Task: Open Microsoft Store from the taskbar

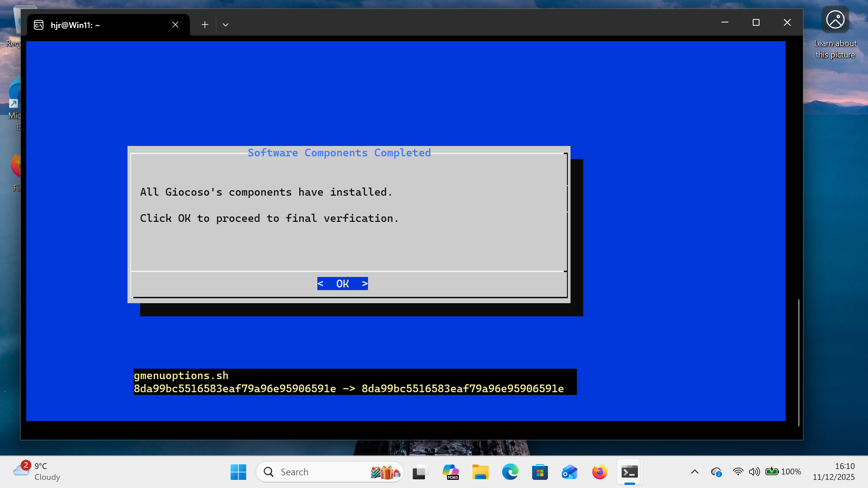Action: (x=540, y=472)
